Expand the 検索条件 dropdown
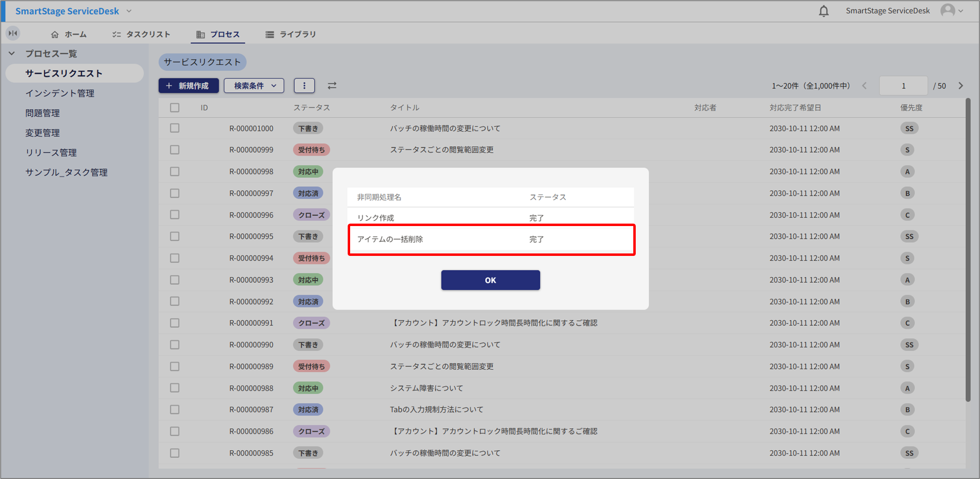 click(254, 86)
